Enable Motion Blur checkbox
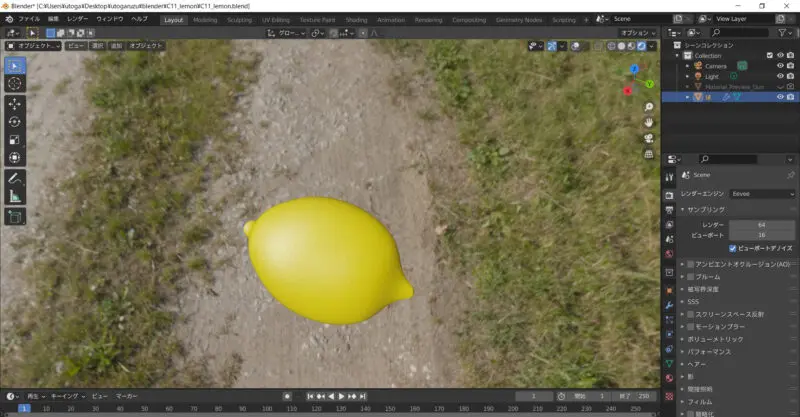800x417 pixels. click(x=690, y=327)
